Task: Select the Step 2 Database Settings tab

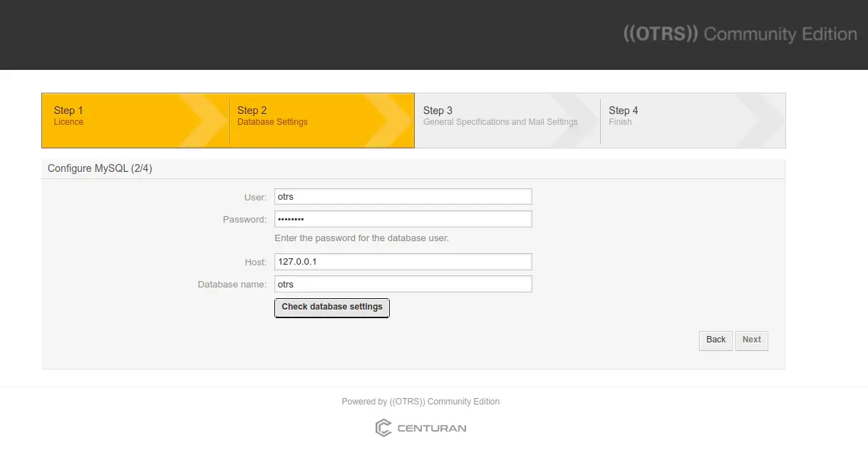Action: pos(321,120)
